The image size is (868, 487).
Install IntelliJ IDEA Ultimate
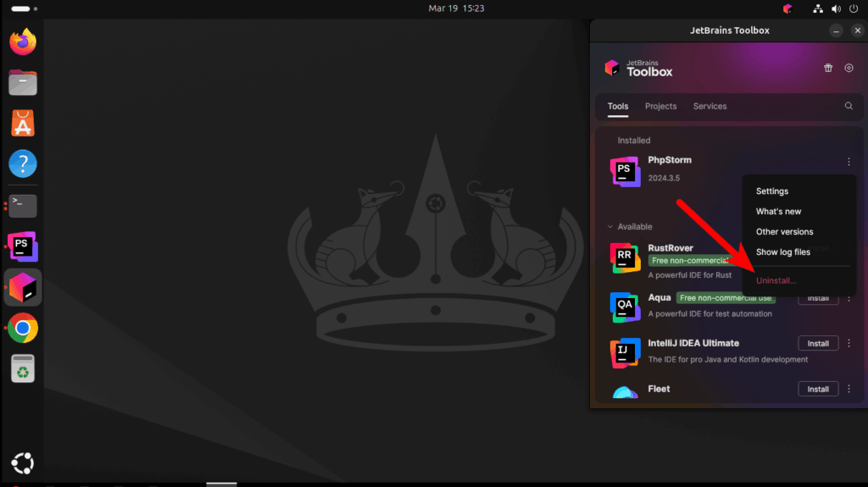818,344
